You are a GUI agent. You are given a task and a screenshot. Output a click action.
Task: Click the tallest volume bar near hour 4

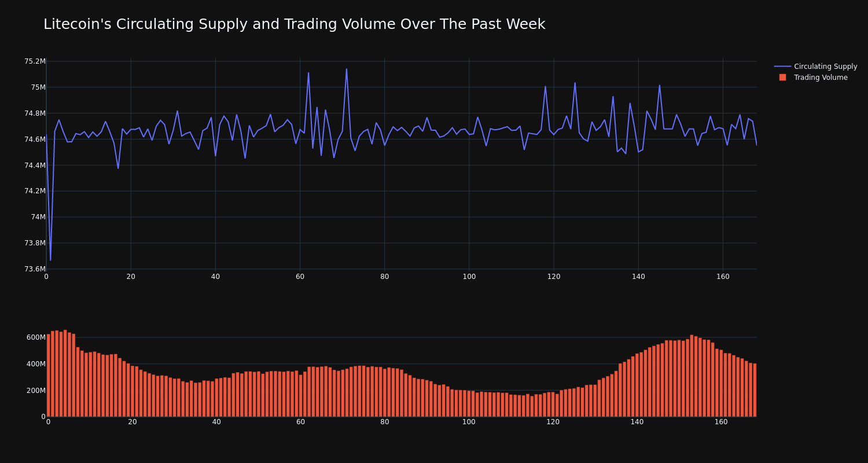[x=65, y=373]
